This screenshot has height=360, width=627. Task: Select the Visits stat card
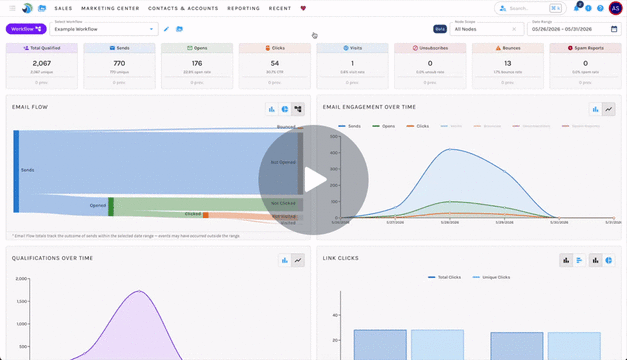pyautogui.click(x=352, y=66)
